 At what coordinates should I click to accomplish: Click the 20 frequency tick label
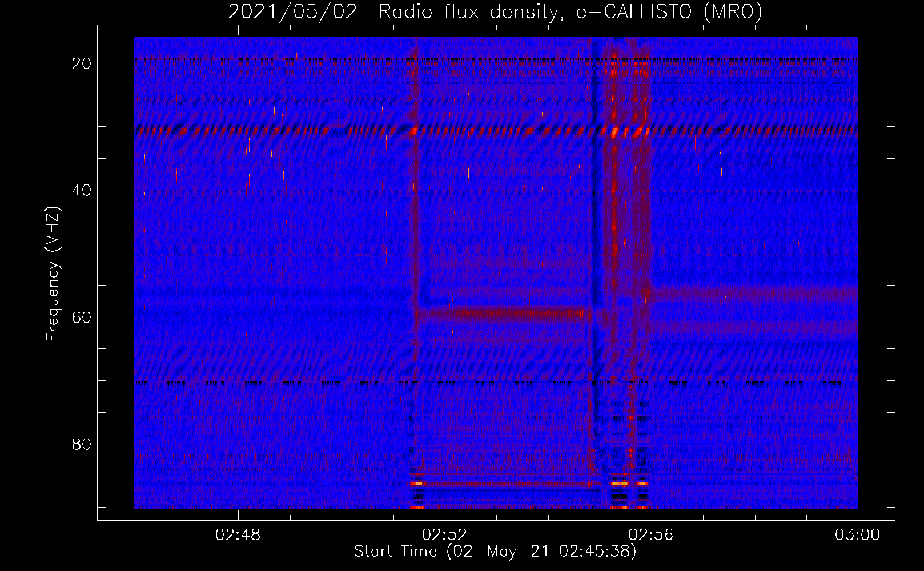pos(82,63)
